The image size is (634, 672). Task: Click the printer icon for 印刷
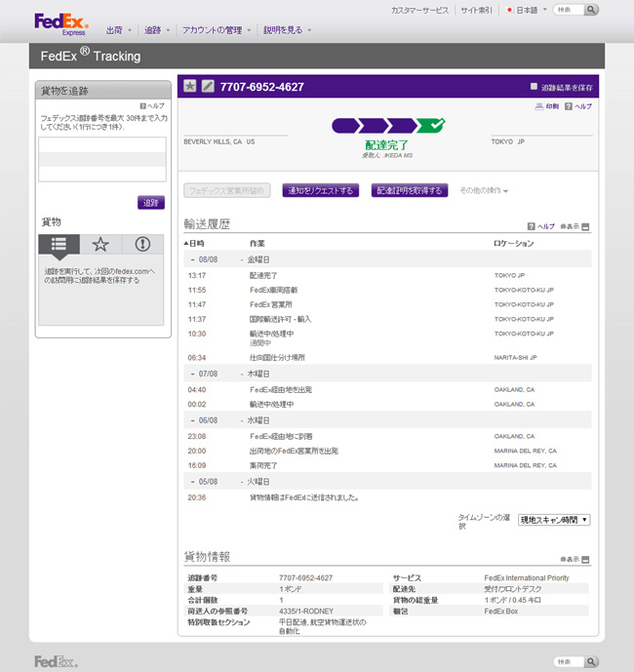coord(539,105)
